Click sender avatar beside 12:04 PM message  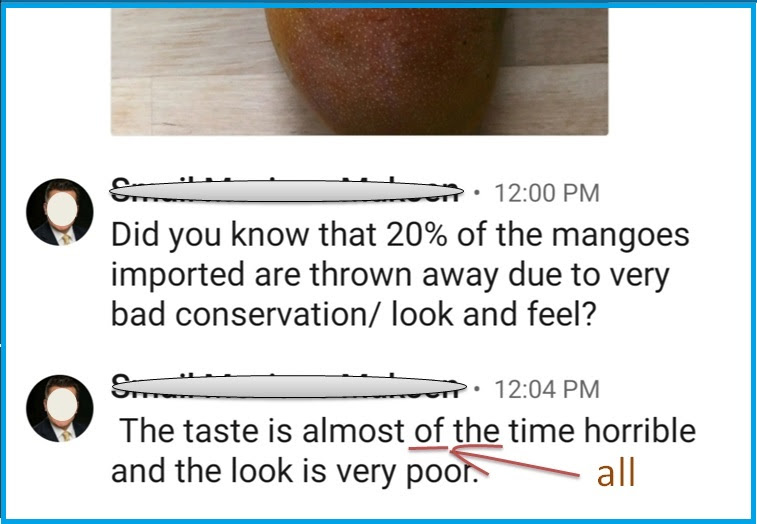[x=60, y=408]
